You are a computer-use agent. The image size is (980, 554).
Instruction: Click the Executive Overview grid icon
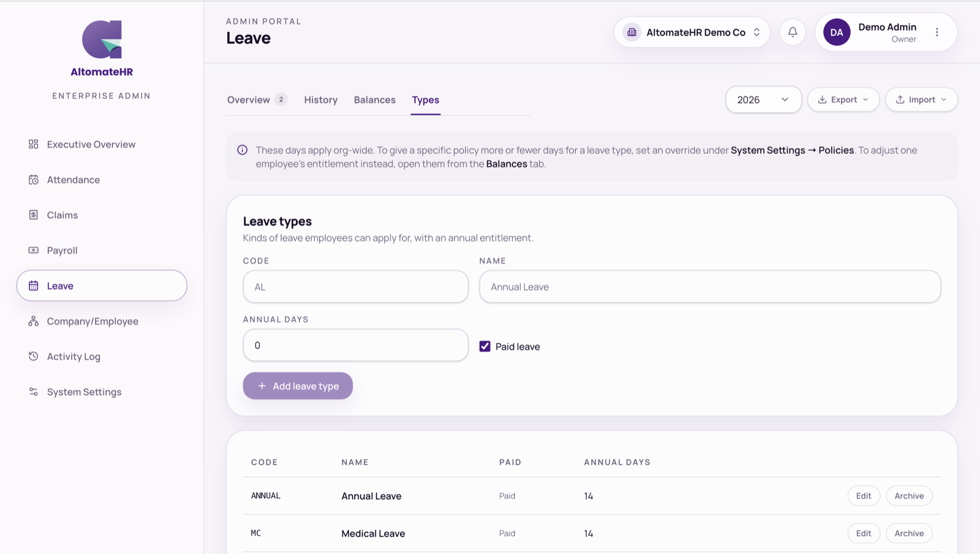click(34, 144)
